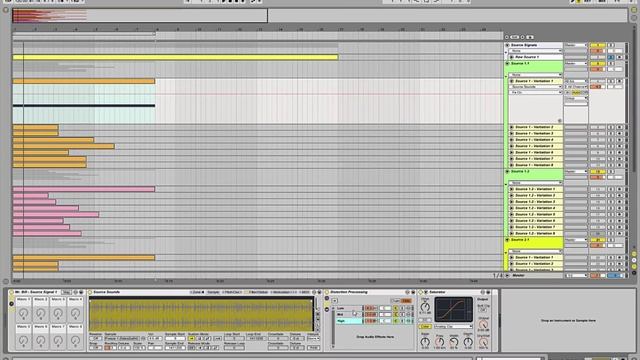Open sampler MIDI tab
This screenshot has height=360, width=640.
pos(304,292)
